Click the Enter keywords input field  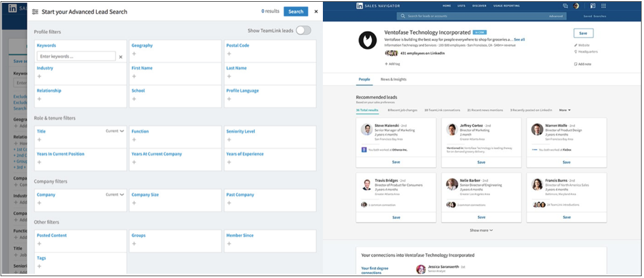coord(76,56)
